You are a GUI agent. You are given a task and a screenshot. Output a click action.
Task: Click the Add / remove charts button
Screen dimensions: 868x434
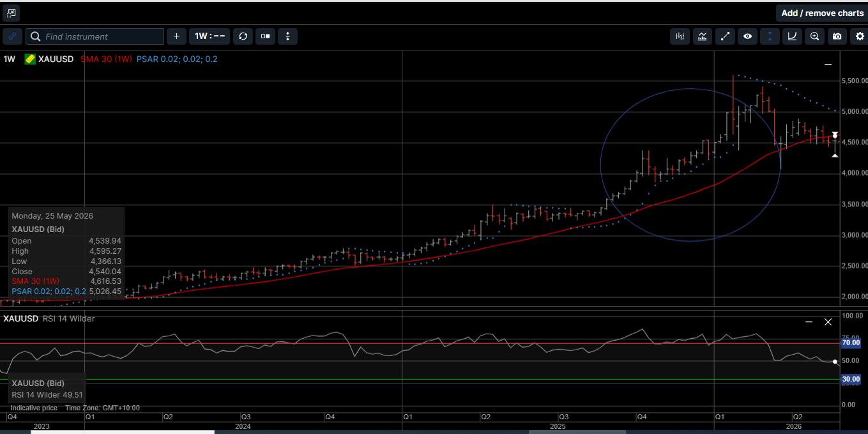822,13
